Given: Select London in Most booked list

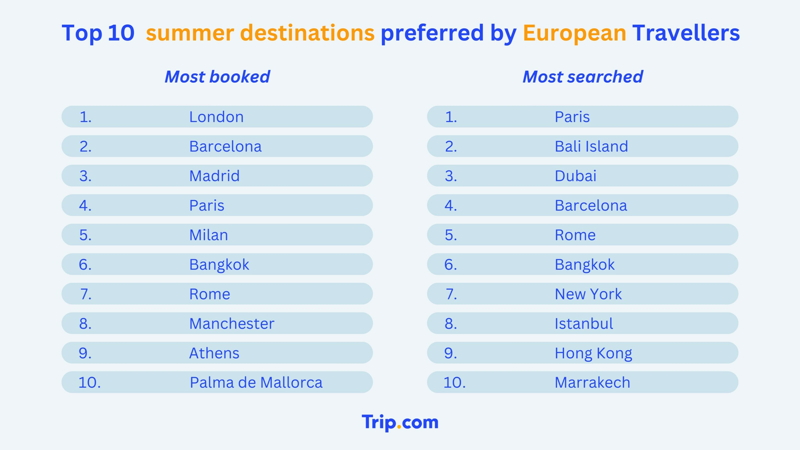Looking at the screenshot, I should pyautogui.click(x=217, y=117).
